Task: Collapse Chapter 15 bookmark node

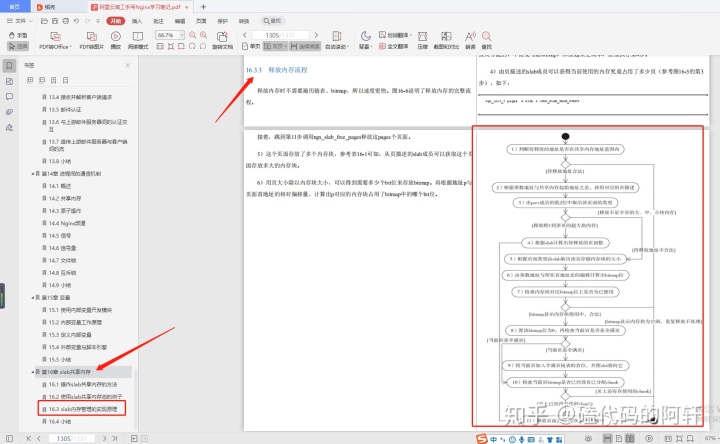Action: (33, 298)
